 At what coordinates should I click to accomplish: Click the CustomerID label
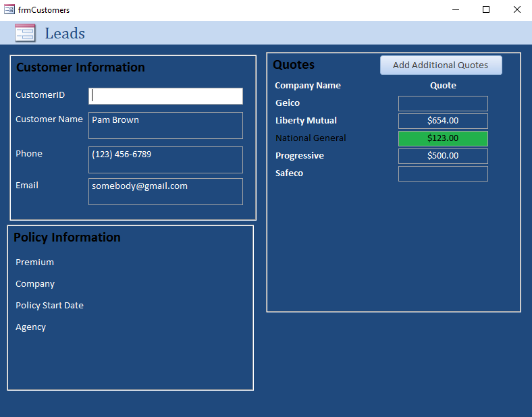coord(40,95)
